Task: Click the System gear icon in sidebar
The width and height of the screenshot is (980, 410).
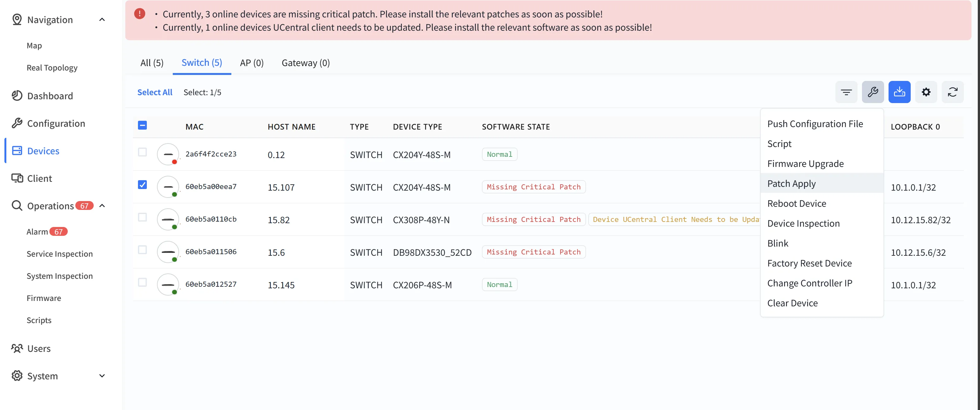Action: click(17, 376)
